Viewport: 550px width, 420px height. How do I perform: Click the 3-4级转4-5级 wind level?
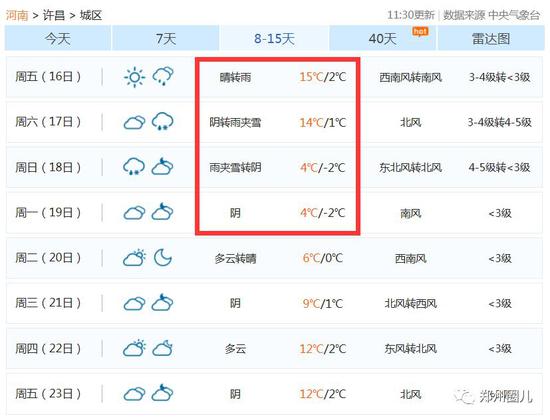[x=499, y=122]
